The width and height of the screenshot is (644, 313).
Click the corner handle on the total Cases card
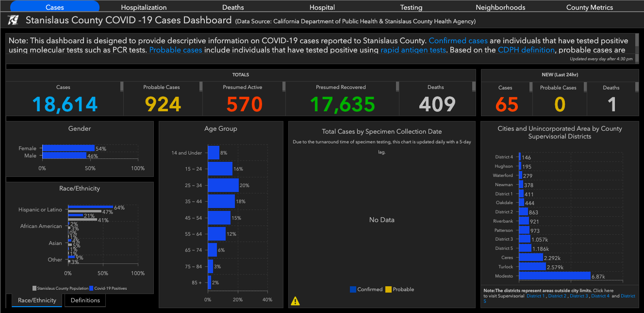121,87
